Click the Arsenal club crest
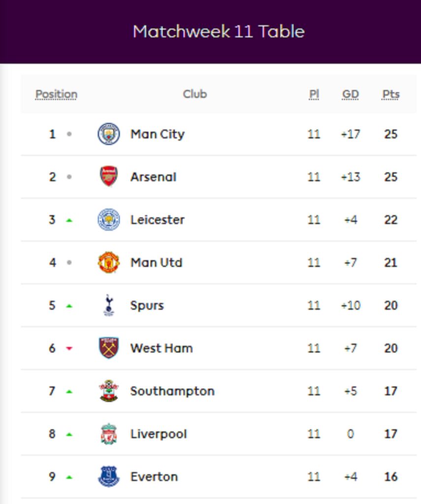 click(x=109, y=176)
